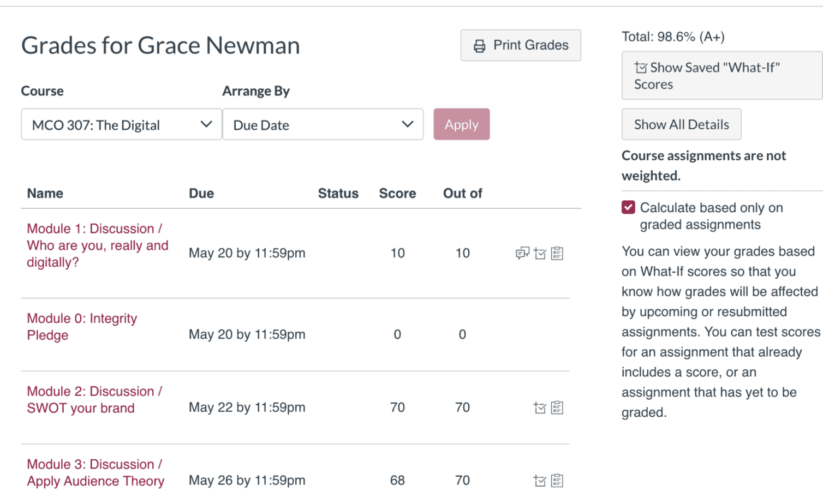
Task: Expand the Arrange By dropdown
Action: click(323, 124)
